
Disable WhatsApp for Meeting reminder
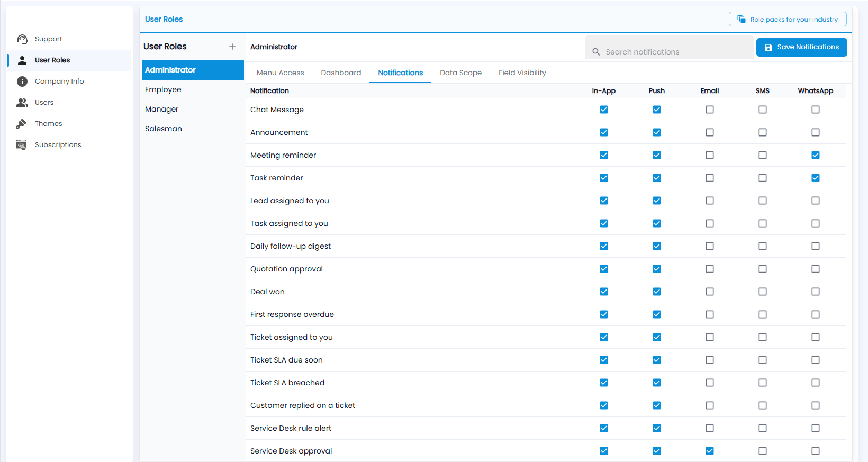(816, 155)
